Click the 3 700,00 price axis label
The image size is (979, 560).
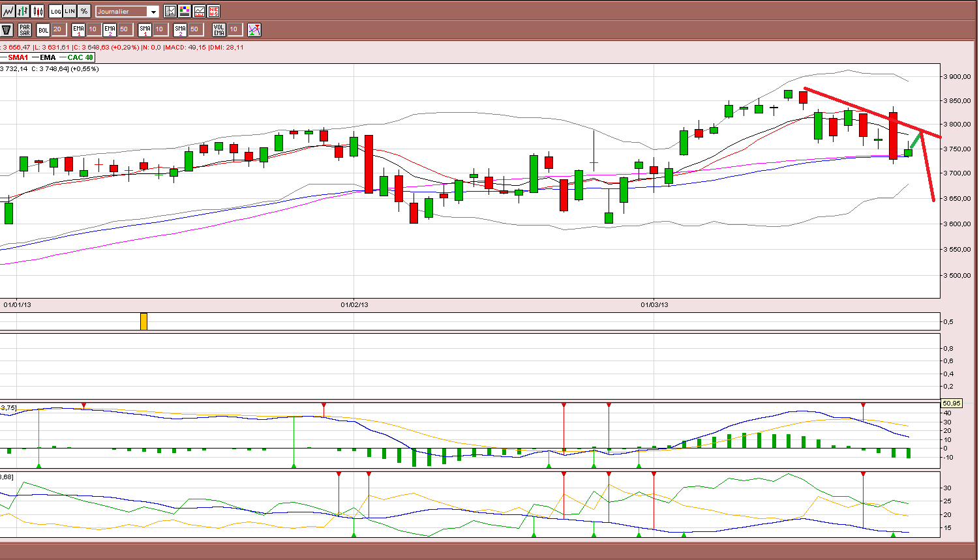point(957,173)
